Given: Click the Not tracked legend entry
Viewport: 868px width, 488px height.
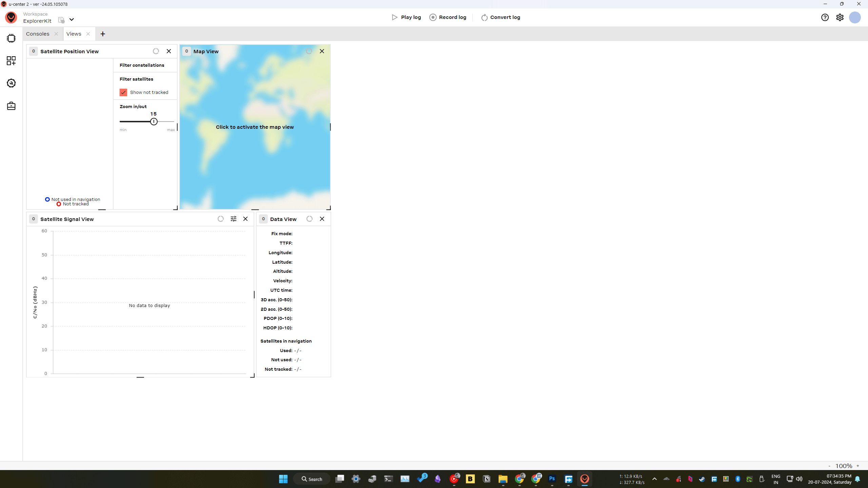Looking at the screenshot, I should click(x=73, y=204).
